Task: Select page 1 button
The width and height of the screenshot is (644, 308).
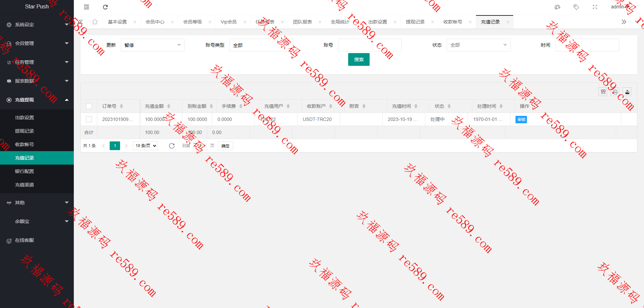Action: [x=115, y=146]
